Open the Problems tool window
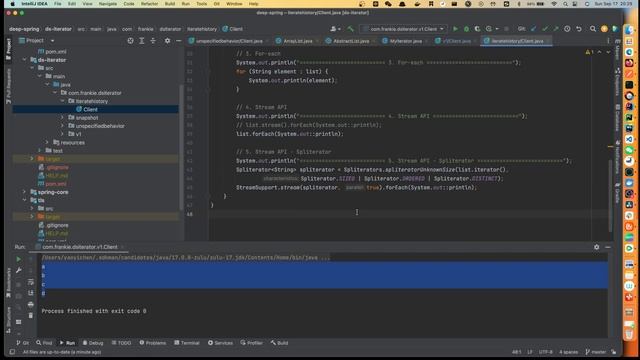This screenshot has width=640, height=360. coord(153,343)
